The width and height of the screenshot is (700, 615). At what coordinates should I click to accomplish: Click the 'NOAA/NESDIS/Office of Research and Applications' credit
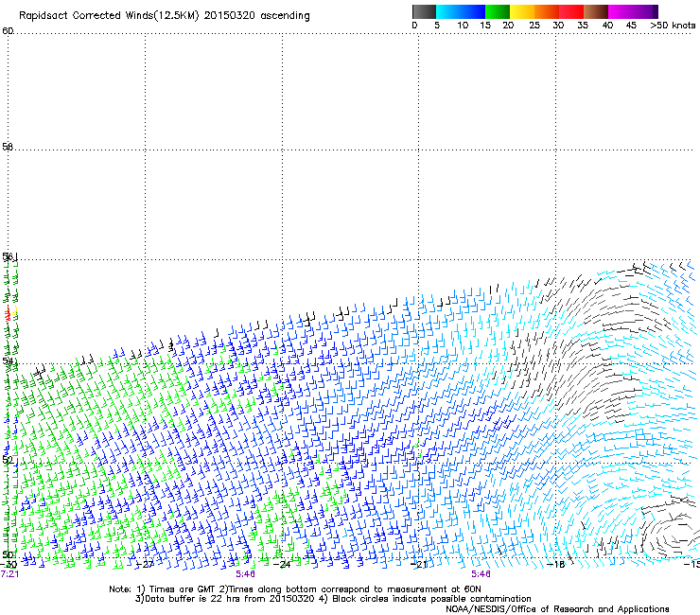pos(557,609)
